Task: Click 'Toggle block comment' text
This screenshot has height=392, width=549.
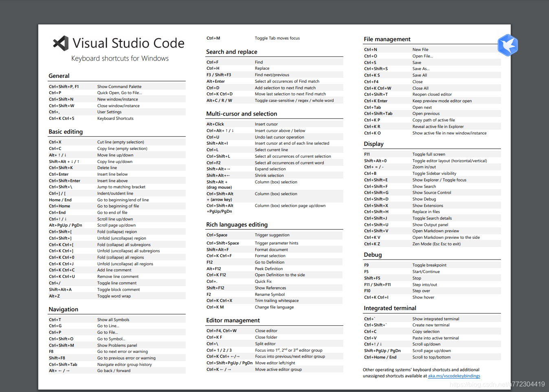Action: click(x=119, y=290)
